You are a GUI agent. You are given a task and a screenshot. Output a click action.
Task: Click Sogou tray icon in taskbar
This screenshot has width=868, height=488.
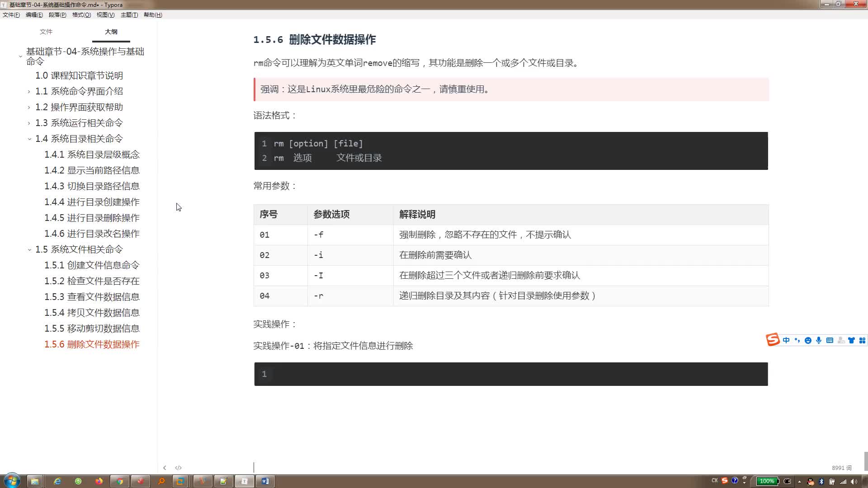725,481
